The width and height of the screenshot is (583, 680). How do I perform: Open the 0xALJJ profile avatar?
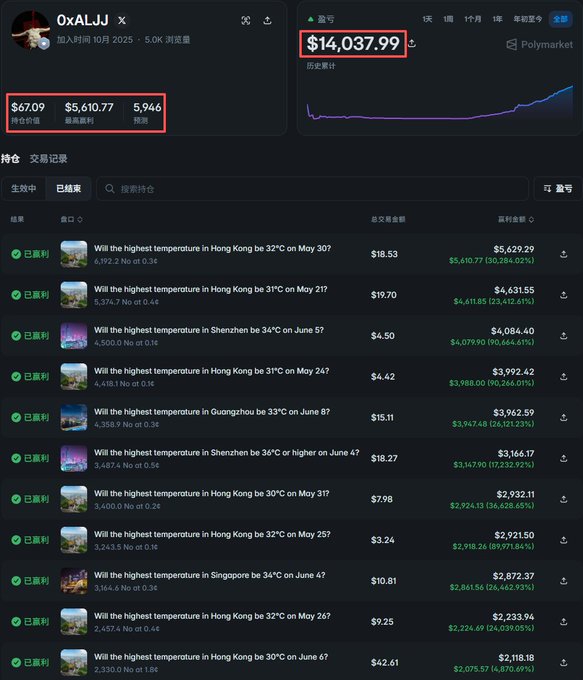coord(30,30)
